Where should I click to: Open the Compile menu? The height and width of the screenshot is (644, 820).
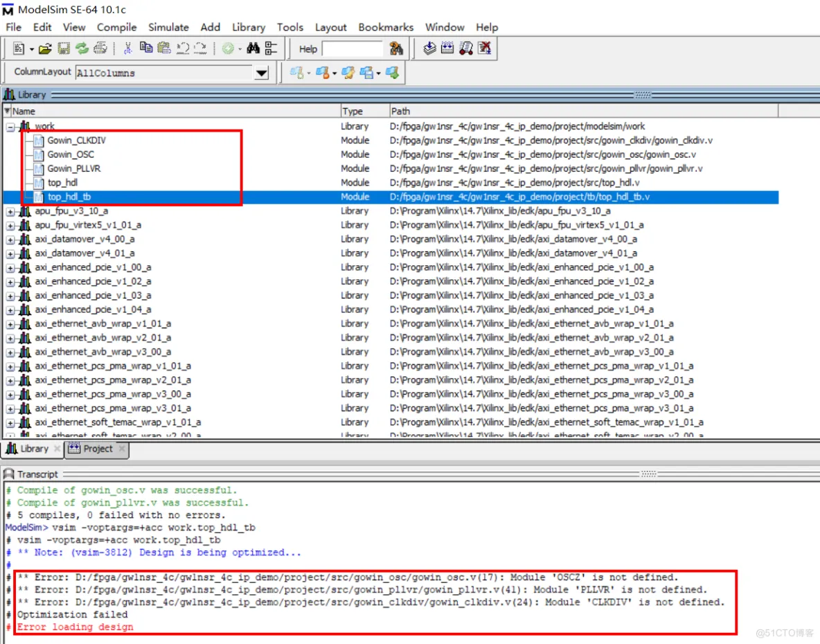(116, 27)
